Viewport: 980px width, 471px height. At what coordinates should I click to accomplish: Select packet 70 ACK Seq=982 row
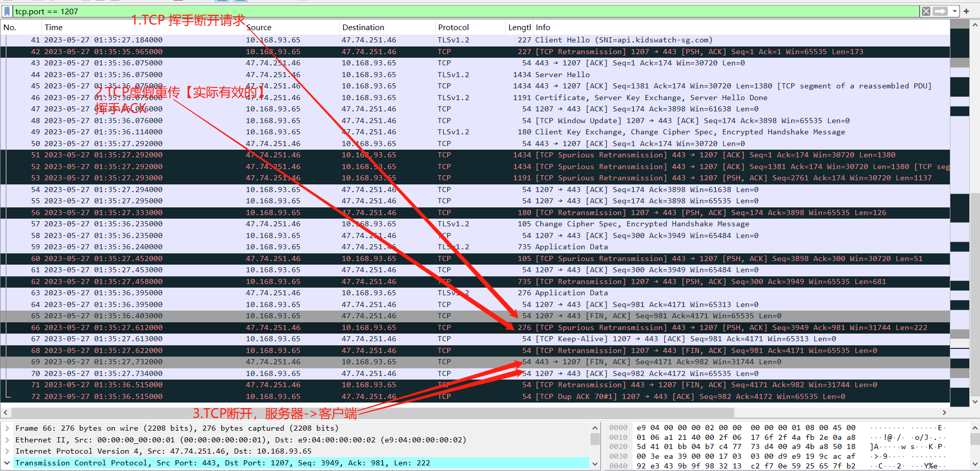click(x=475, y=373)
